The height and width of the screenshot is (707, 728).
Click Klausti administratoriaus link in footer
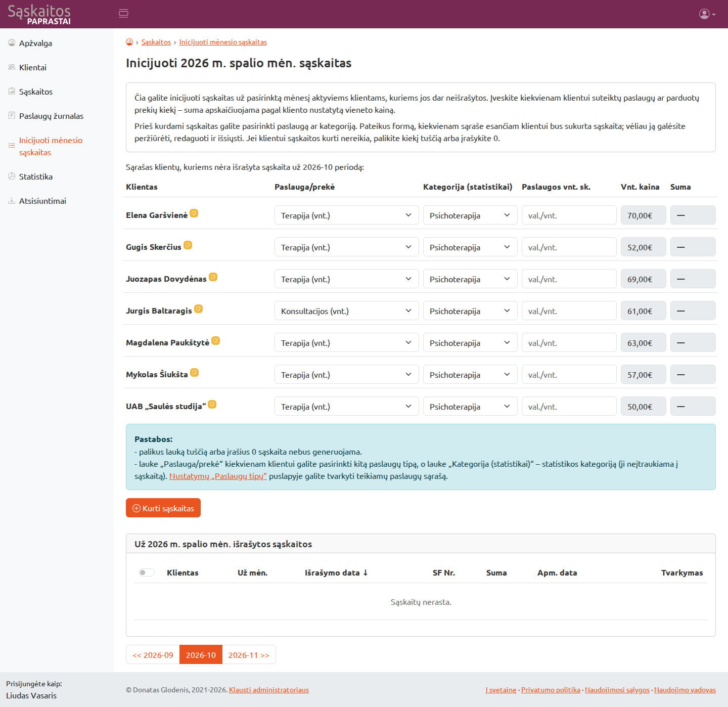(x=269, y=690)
